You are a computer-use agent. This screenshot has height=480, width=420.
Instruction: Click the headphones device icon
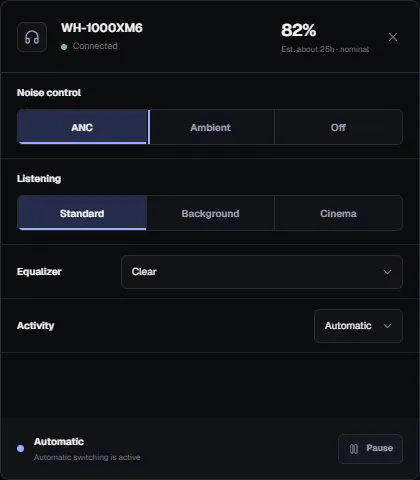click(x=32, y=37)
